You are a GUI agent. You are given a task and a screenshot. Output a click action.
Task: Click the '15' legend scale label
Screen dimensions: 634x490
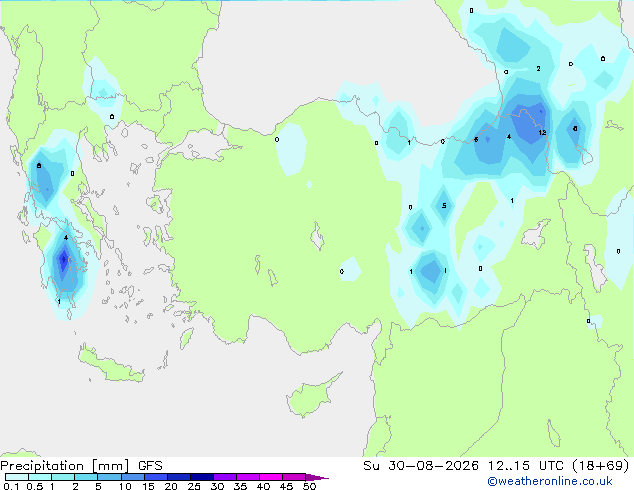(148, 486)
